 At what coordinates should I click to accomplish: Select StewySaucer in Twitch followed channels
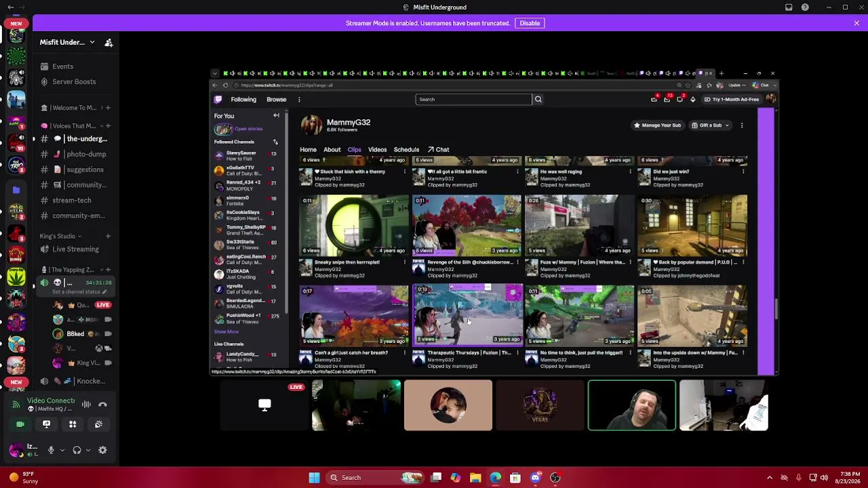pyautogui.click(x=246, y=156)
